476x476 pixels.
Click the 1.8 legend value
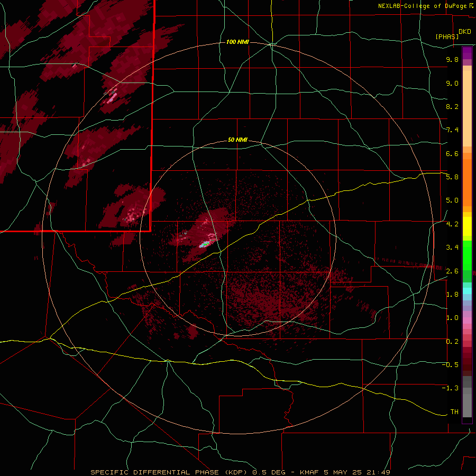[452, 295]
